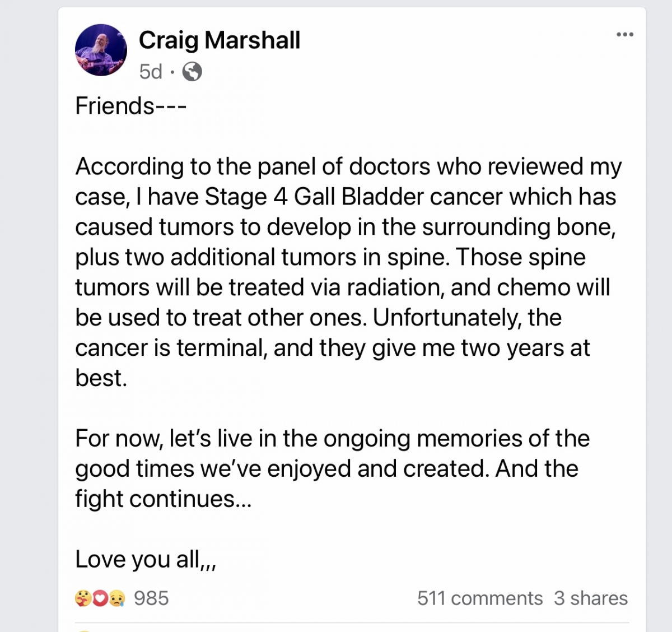Click the "Love you all,,," closing line
Viewport: 672px width, 632px height.
pos(146,559)
